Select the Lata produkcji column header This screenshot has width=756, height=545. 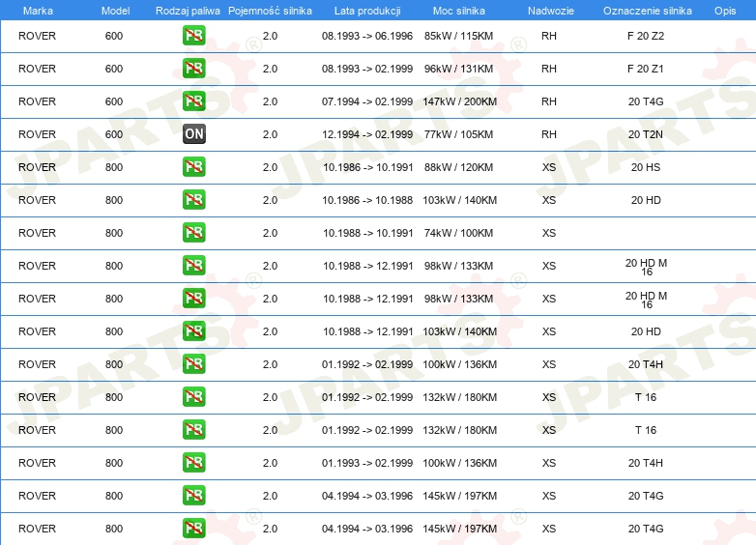tap(367, 11)
